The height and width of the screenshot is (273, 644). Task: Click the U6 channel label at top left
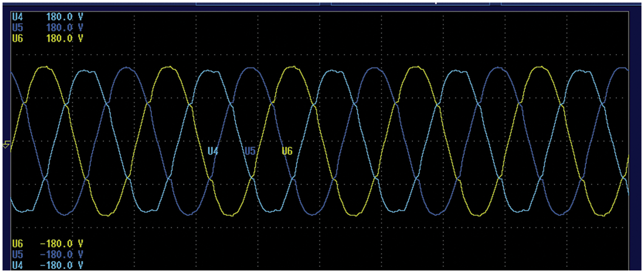18,38
